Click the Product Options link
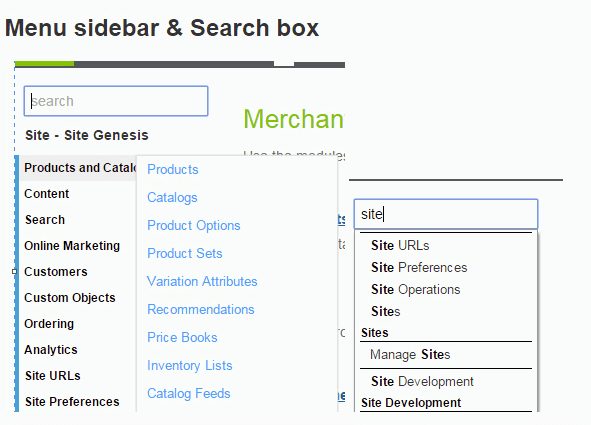This screenshot has height=425, width=591. tap(194, 225)
